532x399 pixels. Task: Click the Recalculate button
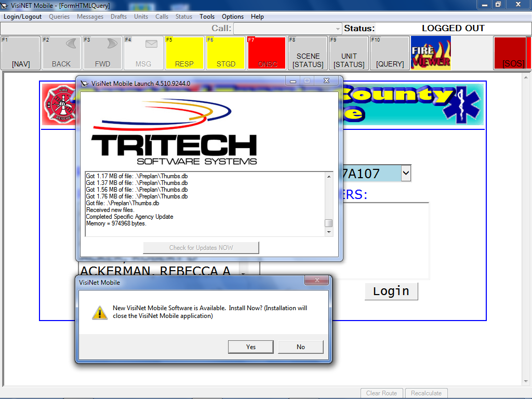point(426,393)
